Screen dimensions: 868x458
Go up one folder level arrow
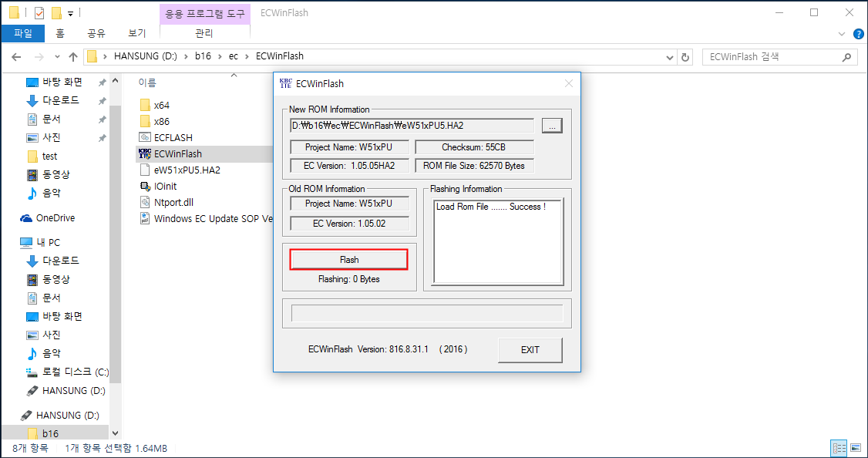[73, 56]
